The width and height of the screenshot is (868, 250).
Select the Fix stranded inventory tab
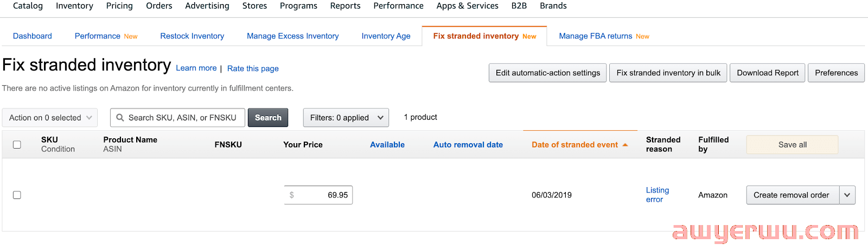click(x=484, y=36)
